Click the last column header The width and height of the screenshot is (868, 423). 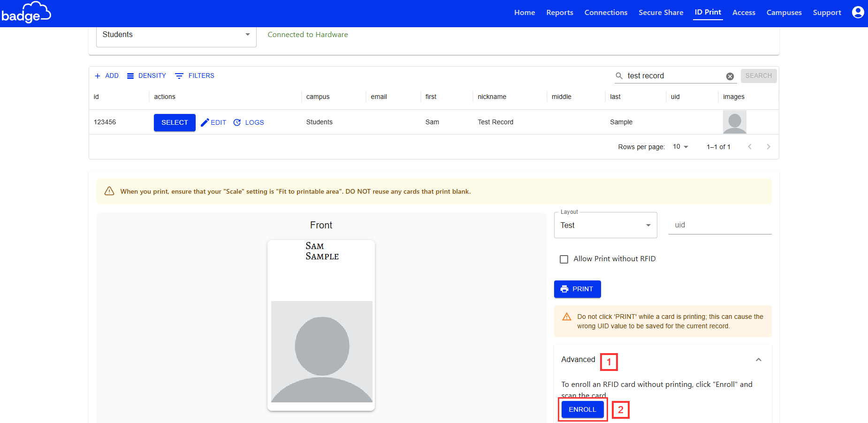click(615, 97)
